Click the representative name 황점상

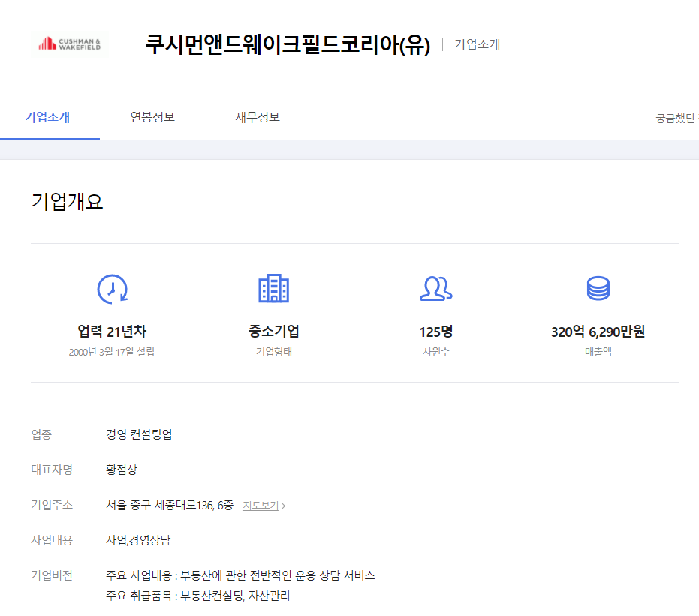(x=122, y=470)
